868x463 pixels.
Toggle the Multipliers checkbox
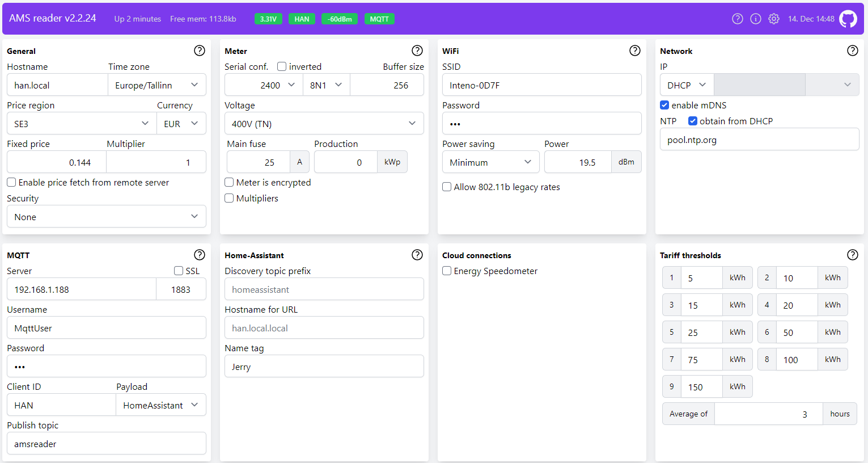pos(229,198)
